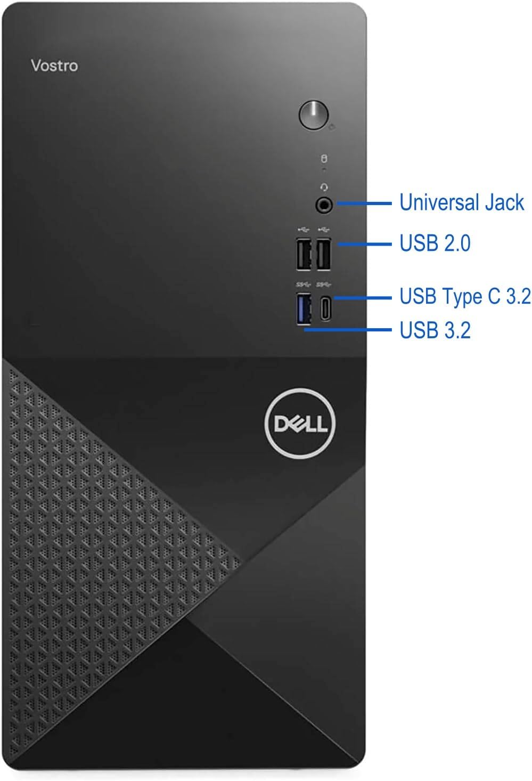Click the "USB 3.2" label

[x=435, y=330]
